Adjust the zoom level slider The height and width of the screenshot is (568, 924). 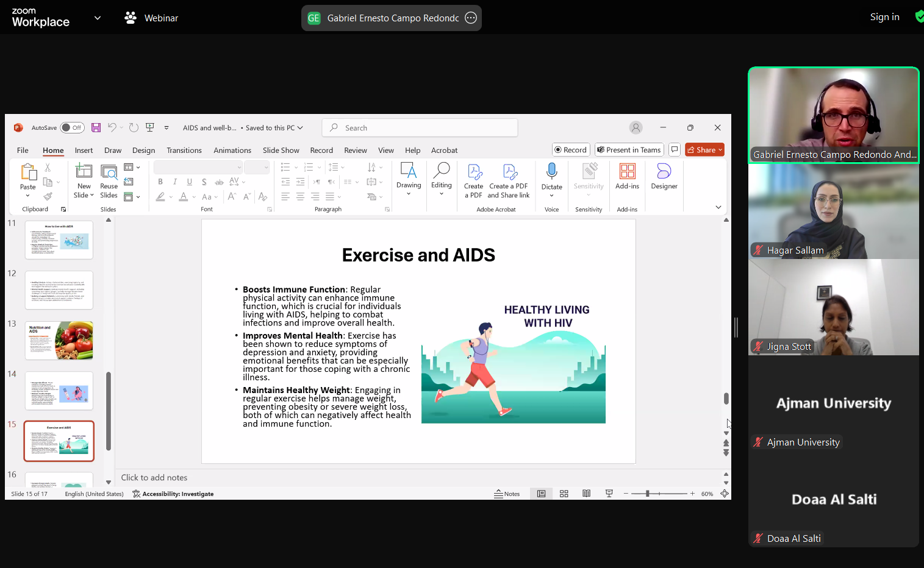(x=647, y=494)
